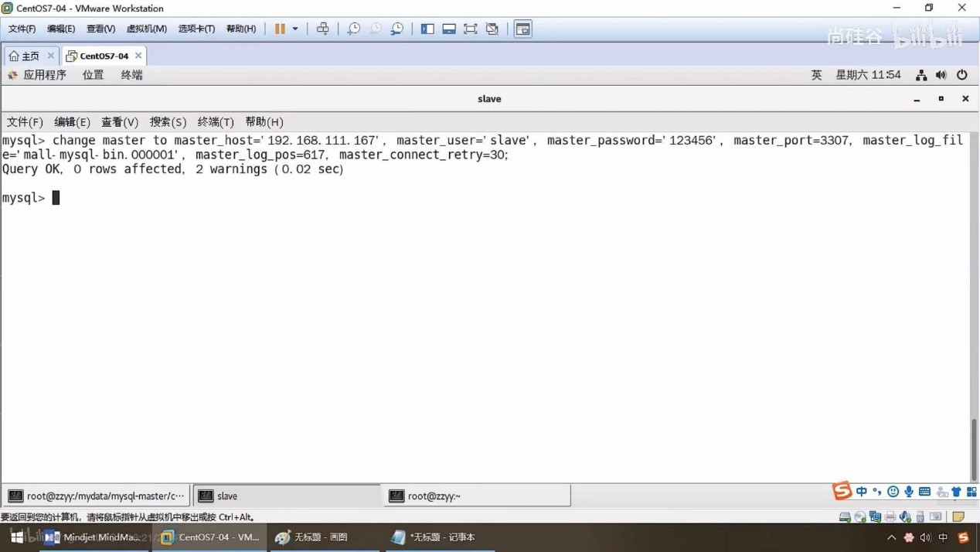The width and height of the screenshot is (980, 552).
Task: Open the CentOS shutdown menu at top right
Action: [x=961, y=74]
